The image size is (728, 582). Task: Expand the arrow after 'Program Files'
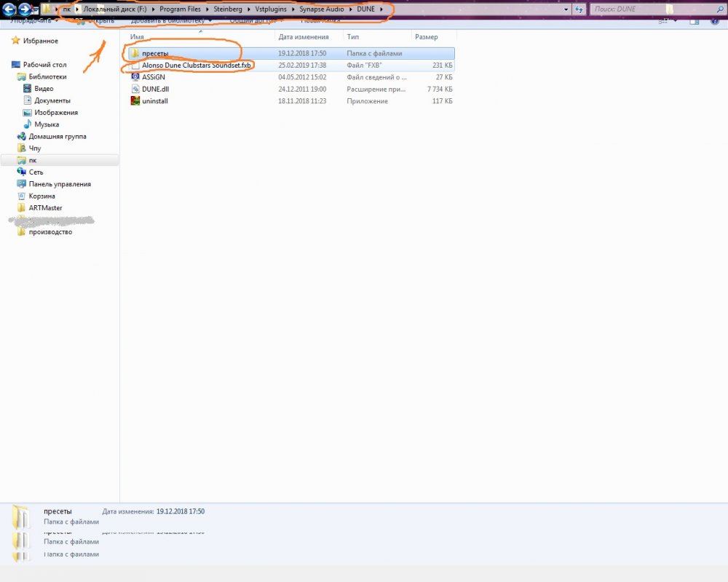(207, 9)
